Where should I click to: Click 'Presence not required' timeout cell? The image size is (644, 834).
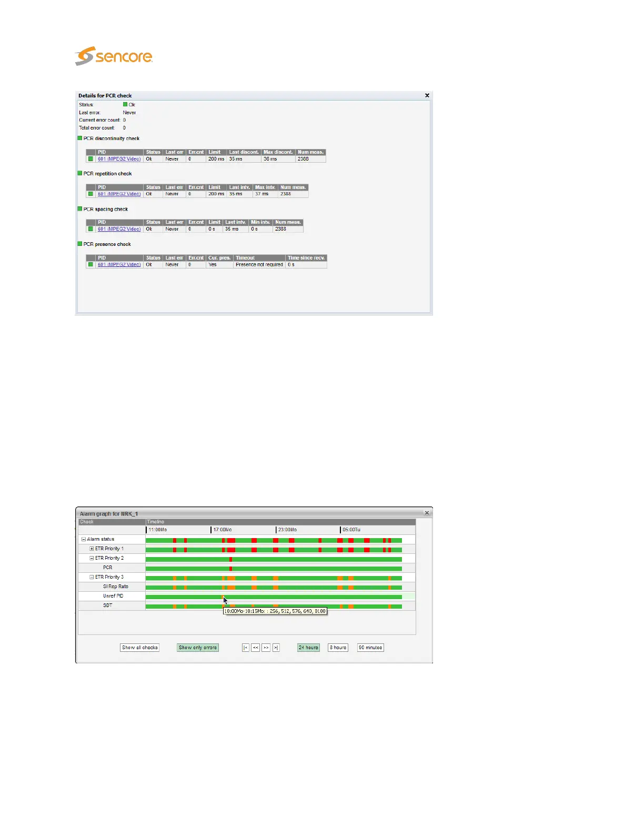click(x=259, y=265)
